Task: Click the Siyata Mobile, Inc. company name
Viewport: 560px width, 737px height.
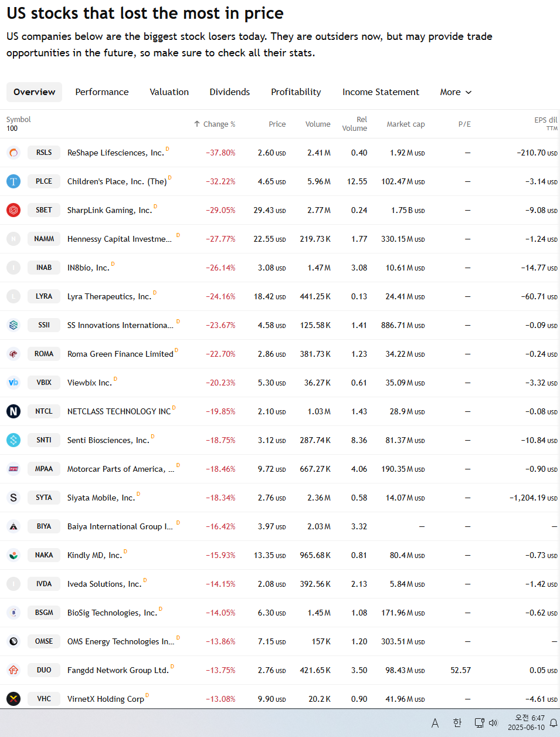Action: point(101,498)
